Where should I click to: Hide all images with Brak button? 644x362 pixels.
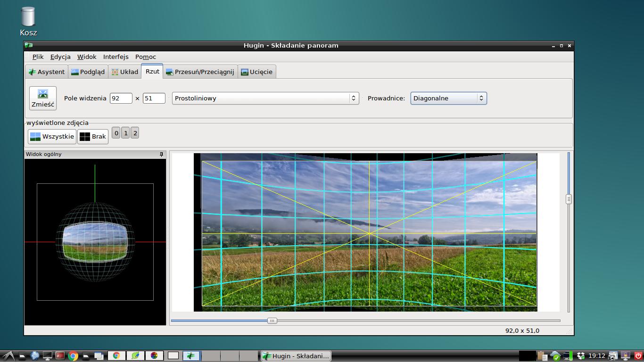coord(93,137)
